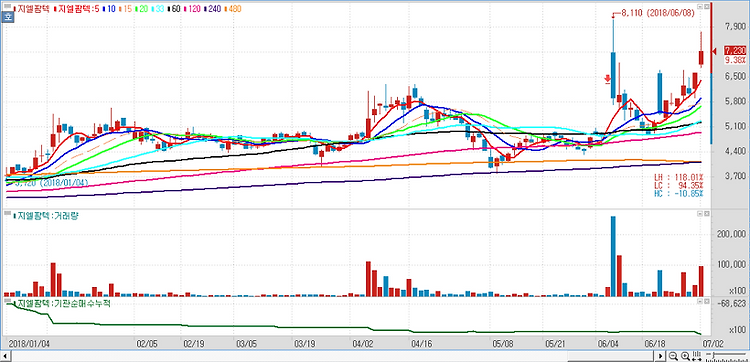Collapse the price chart pane button

point(700,7)
